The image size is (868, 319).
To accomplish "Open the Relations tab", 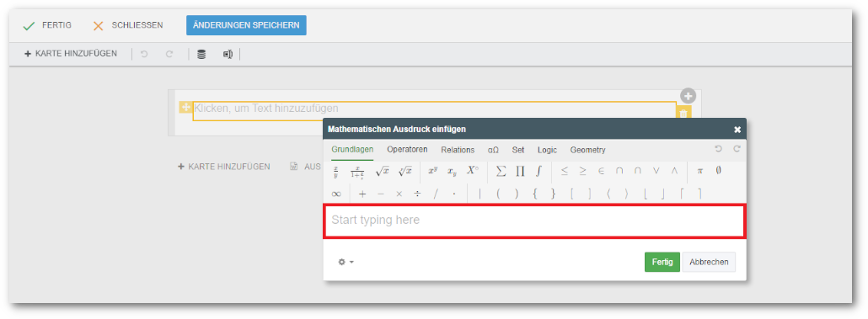I will [458, 150].
